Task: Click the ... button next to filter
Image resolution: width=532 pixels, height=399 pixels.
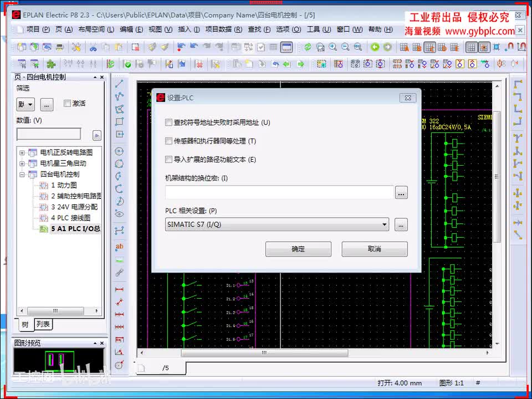Action: coord(47,104)
